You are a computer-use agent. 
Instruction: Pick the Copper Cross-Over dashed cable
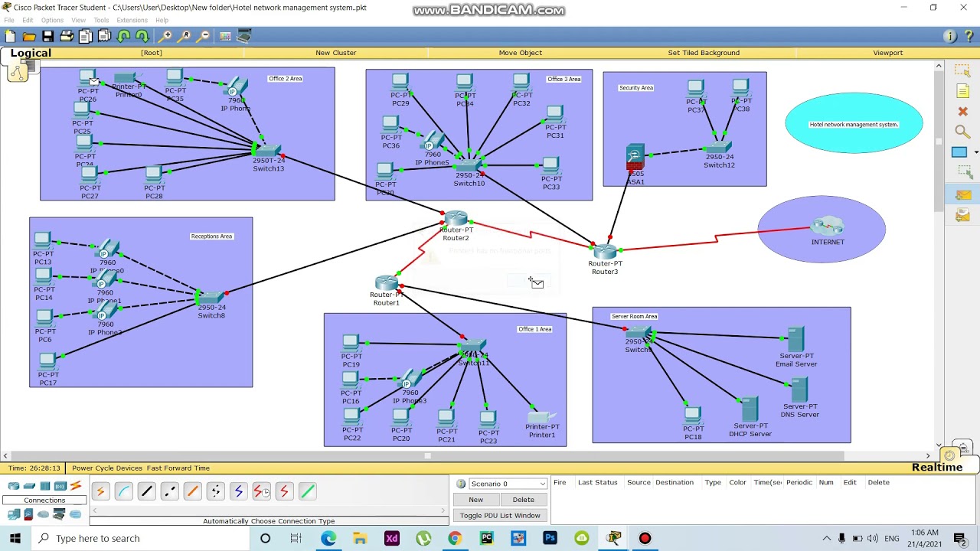[x=169, y=491]
